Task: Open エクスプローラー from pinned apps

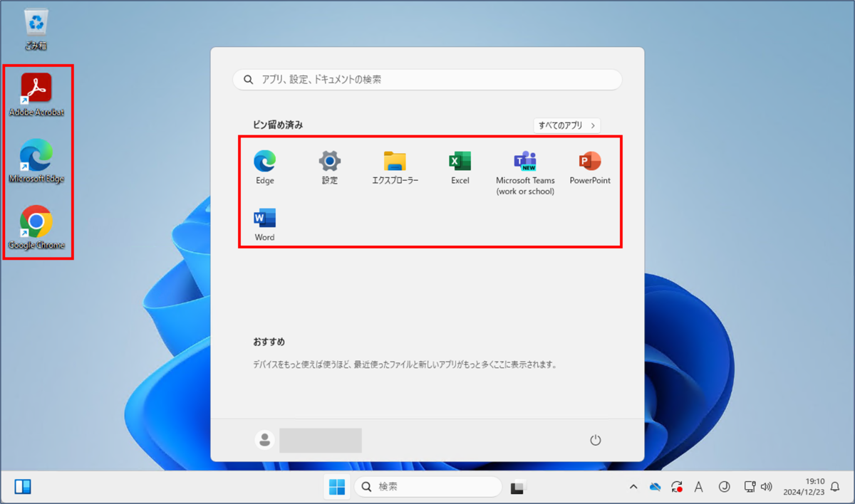Action: [x=395, y=168]
